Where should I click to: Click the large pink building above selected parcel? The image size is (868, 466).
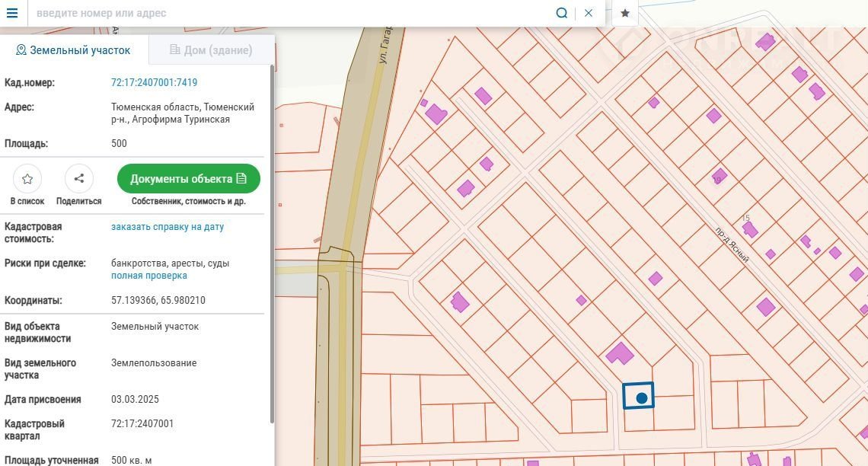(x=619, y=353)
